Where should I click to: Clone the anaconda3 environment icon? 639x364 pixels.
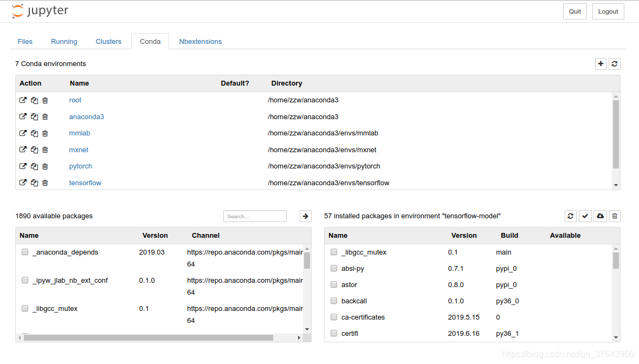pyautogui.click(x=34, y=117)
